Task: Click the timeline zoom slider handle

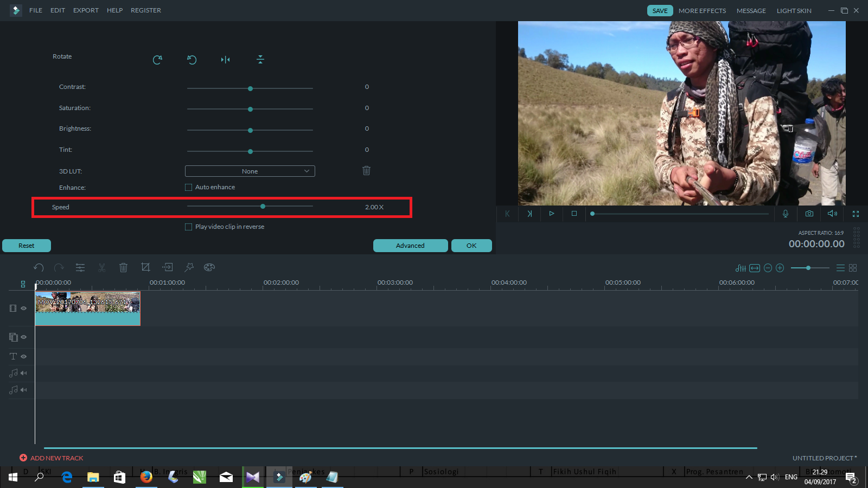Action: 809,267
